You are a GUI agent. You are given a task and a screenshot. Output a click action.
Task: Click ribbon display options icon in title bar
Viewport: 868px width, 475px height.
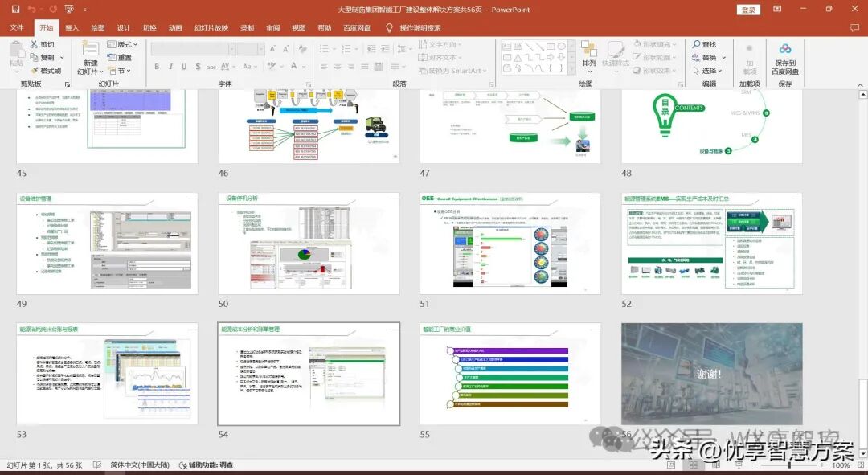coord(777,10)
